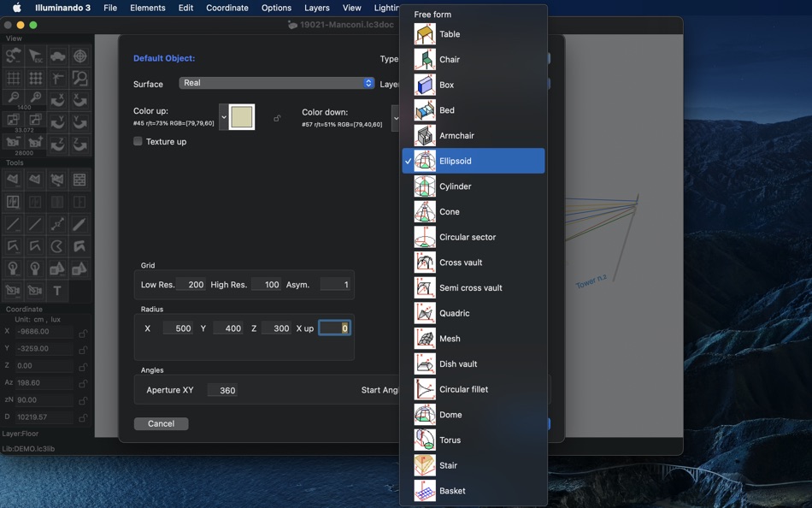This screenshot has width=812, height=508.
Task: Choose Stair from the type list
Action: coord(474,465)
